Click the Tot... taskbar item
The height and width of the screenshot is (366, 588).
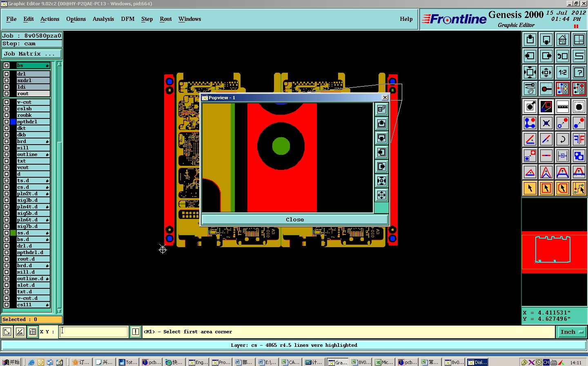coord(129,362)
